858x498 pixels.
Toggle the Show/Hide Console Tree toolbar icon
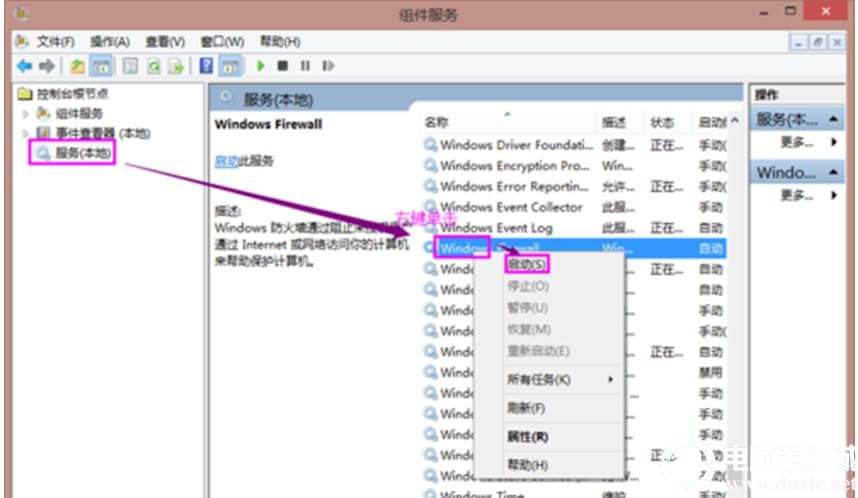102,66
